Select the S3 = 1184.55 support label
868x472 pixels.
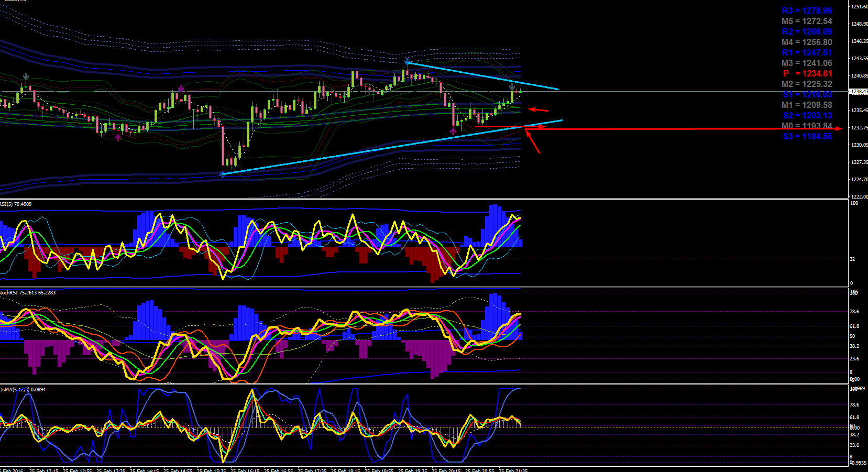click(807, 136)
